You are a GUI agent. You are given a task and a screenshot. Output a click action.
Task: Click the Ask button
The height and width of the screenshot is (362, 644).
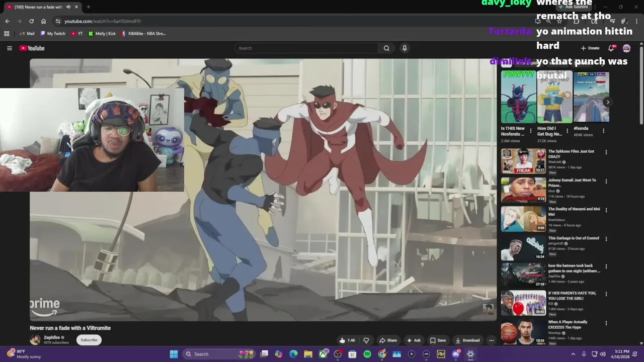[414, 340]
